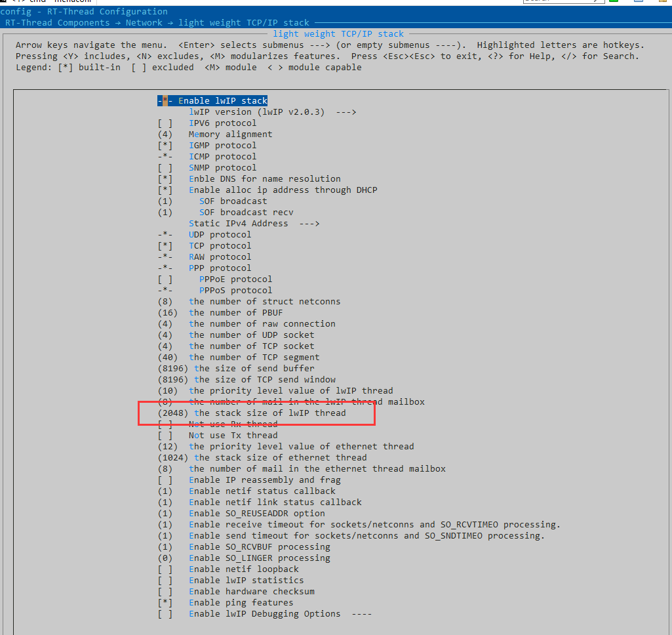Disable the Enable ping features option
672x635 pixels.
pos(165,603)
